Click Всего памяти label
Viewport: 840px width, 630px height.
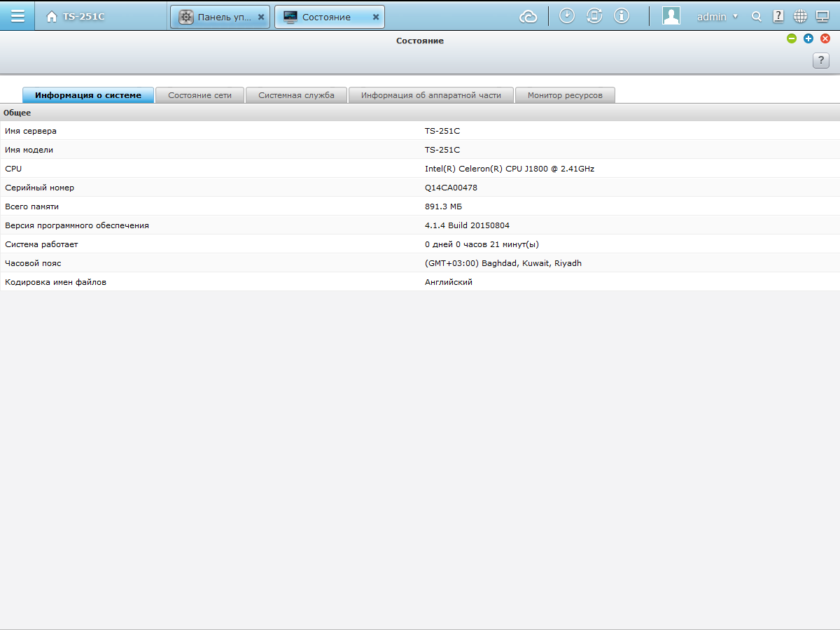pos(31,206)
